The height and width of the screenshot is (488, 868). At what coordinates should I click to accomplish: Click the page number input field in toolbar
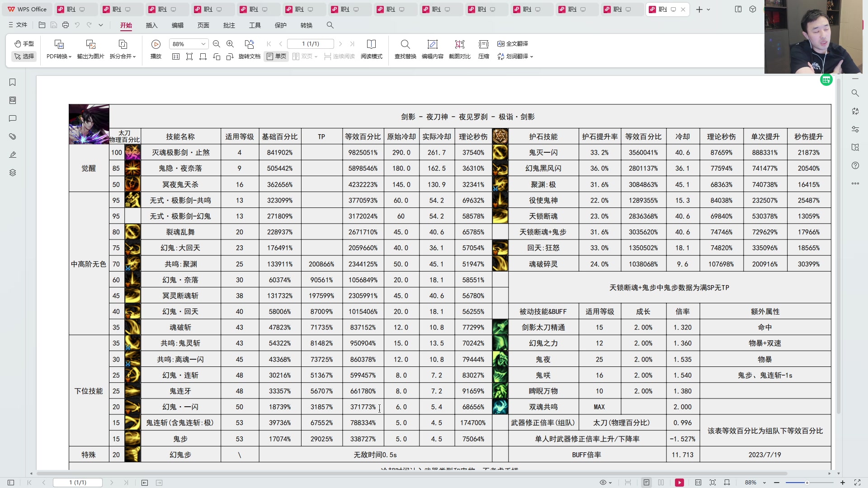[311, 44]
